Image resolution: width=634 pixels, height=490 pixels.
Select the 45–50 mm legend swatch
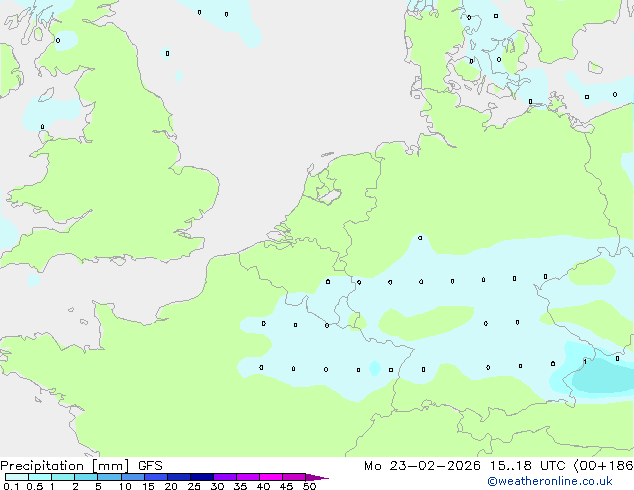click(294, 477)
